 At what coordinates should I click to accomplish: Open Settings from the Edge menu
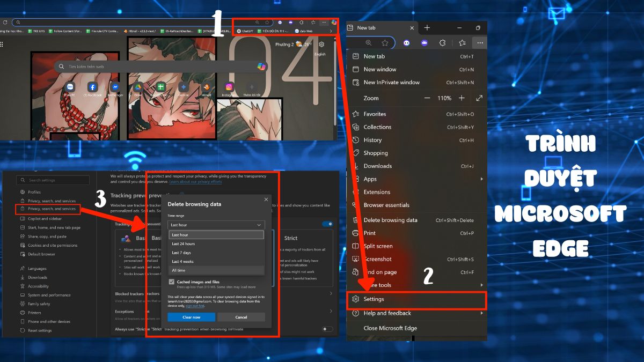(416, 299)
